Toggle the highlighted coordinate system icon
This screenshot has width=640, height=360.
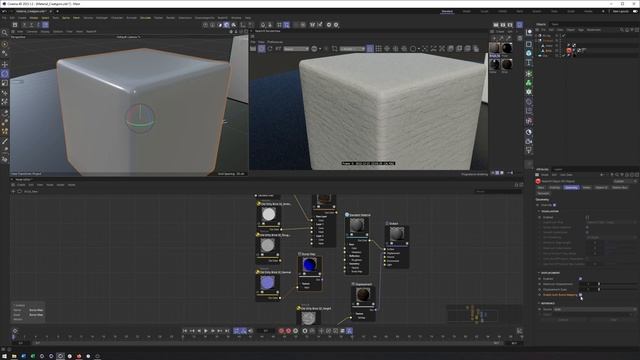click(45, 25)
